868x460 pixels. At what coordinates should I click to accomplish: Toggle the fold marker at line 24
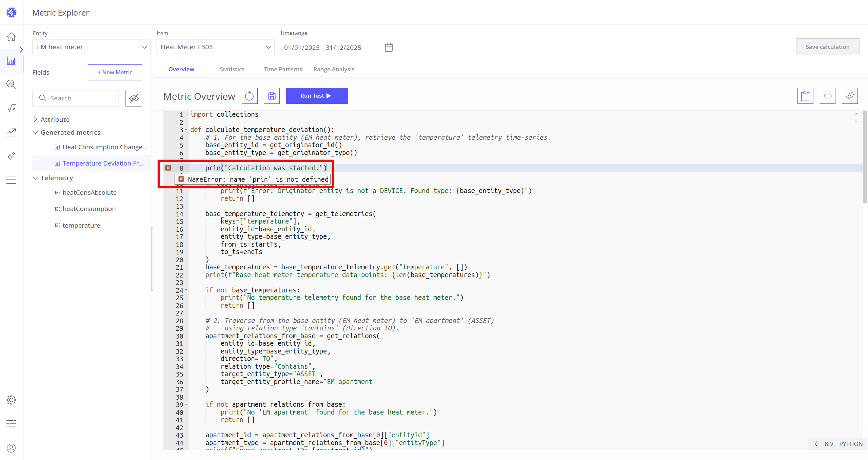(x=186, y=290)
